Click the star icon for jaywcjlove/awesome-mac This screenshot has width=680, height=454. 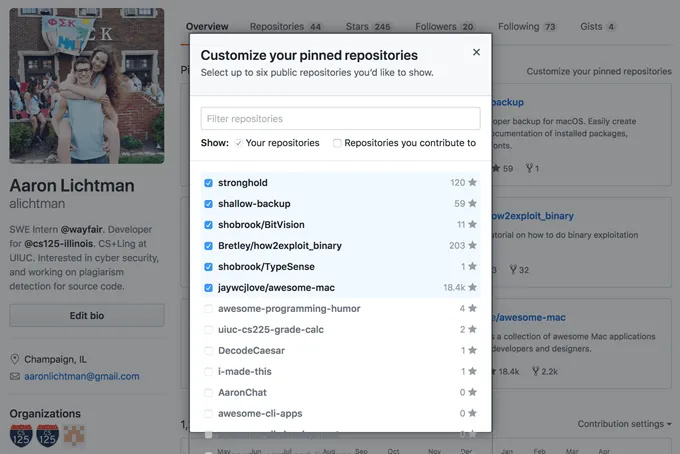point(473,288)
